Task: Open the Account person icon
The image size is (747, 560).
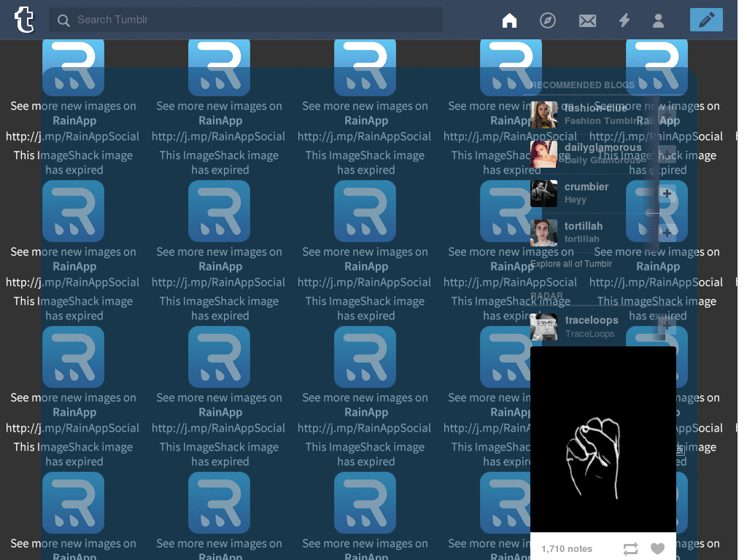Action: [659, 20]
